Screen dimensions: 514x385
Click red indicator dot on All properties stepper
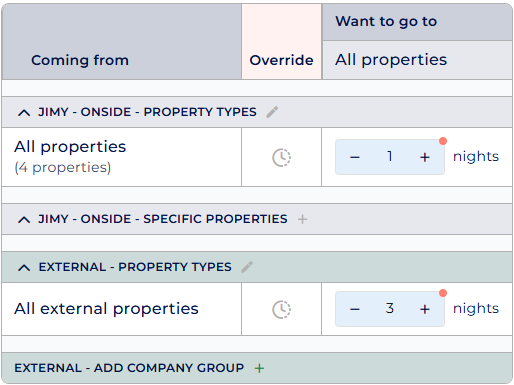click(x=443, y=141)
